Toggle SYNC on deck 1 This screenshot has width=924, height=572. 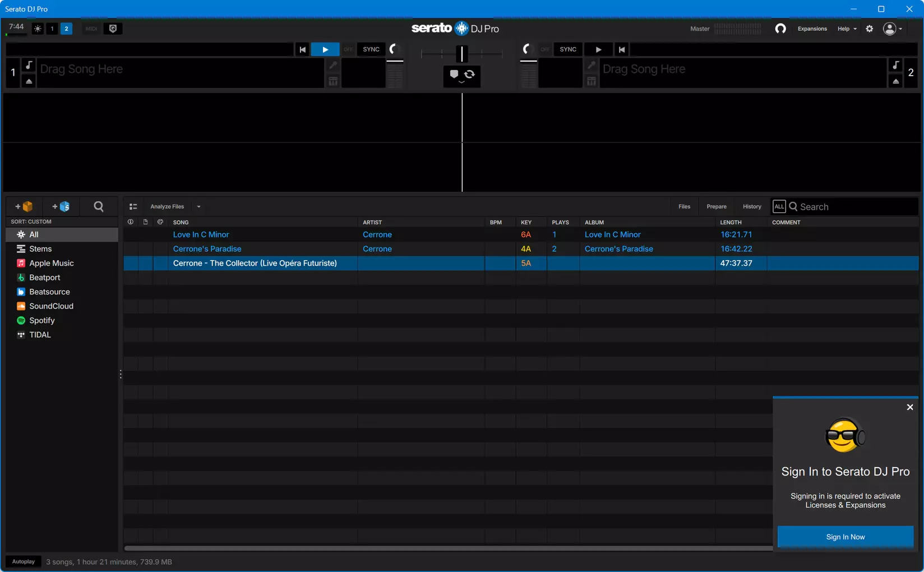(x=371, y=49)
